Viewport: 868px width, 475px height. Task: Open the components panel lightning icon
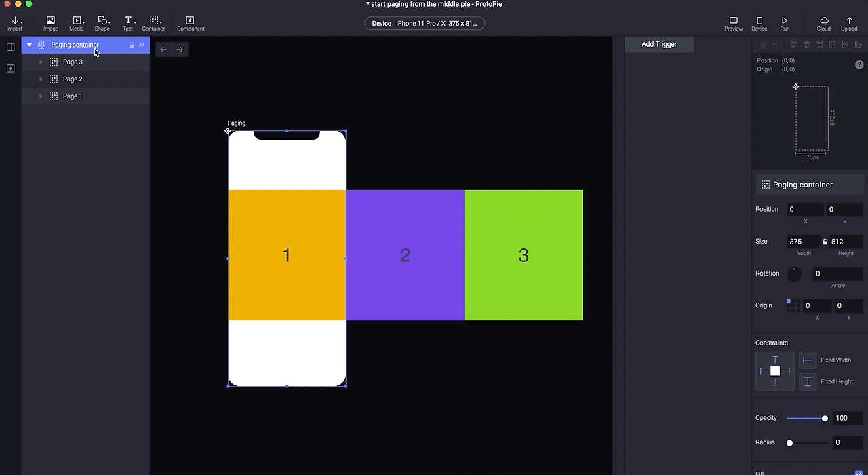[x=10, y=69]
